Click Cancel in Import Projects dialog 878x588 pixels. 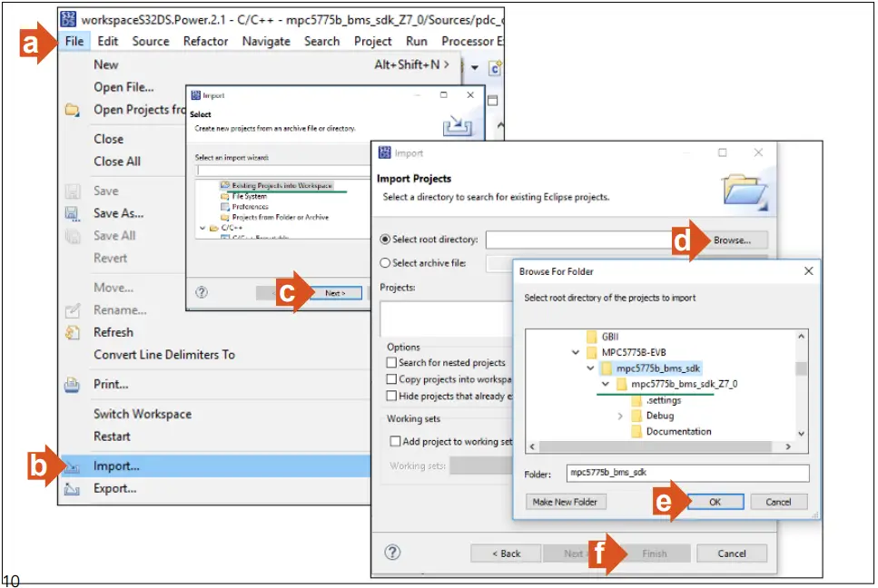tap(731, 554)
